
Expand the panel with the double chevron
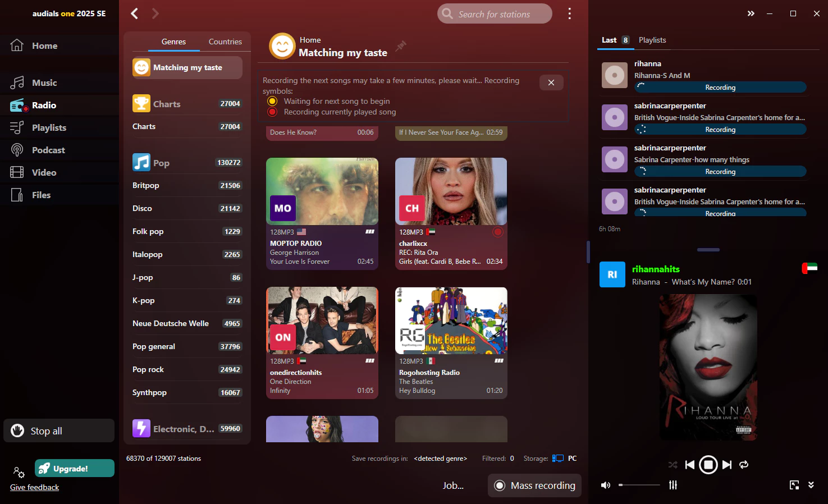coord(751,13)
